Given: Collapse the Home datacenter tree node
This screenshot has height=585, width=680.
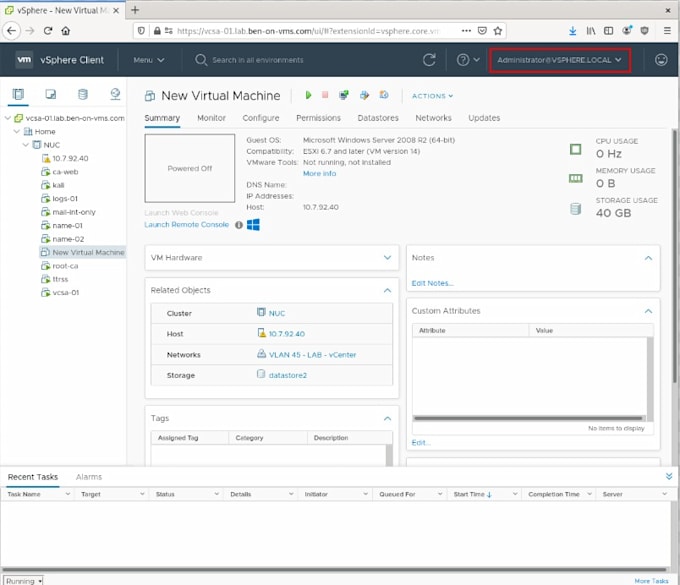Looking at the screenshot, I should 17,131.
